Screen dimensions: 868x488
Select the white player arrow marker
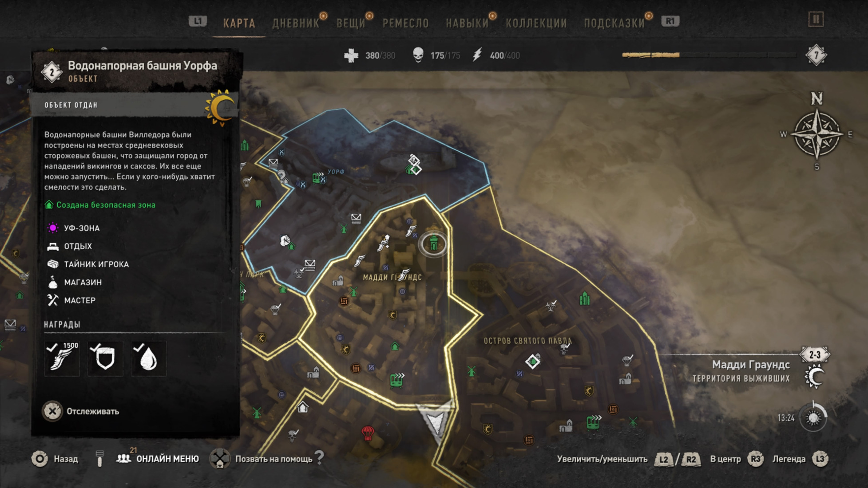pyautogui.click(x=435, y=421)
